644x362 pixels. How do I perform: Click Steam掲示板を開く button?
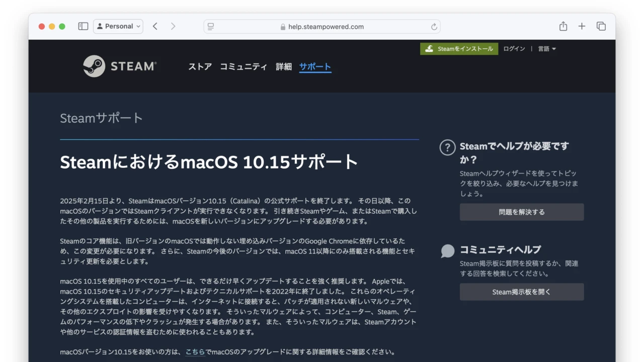[522, 292]
